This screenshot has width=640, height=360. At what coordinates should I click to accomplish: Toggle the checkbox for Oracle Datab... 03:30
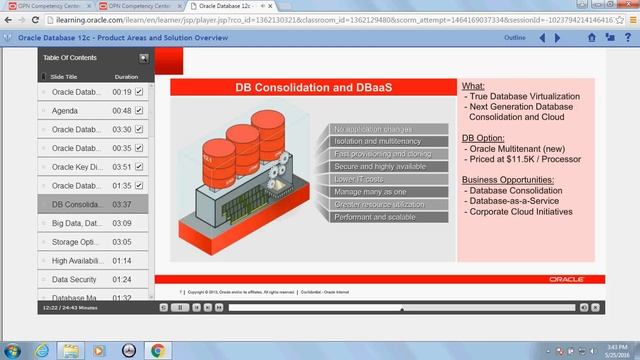[139, 129]
